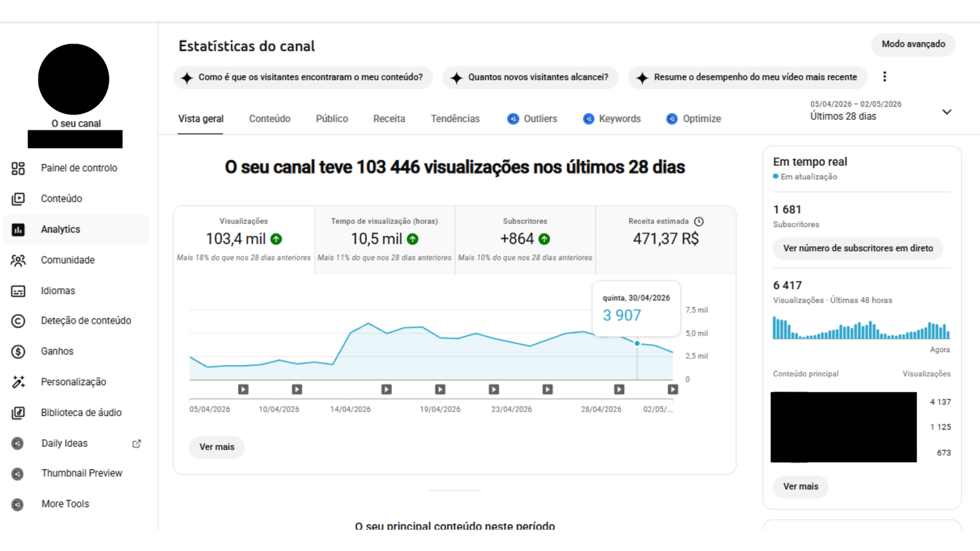980x551 pixels.
Task: Click Ver número de subscritores em direto
Action: click(858, 249)
